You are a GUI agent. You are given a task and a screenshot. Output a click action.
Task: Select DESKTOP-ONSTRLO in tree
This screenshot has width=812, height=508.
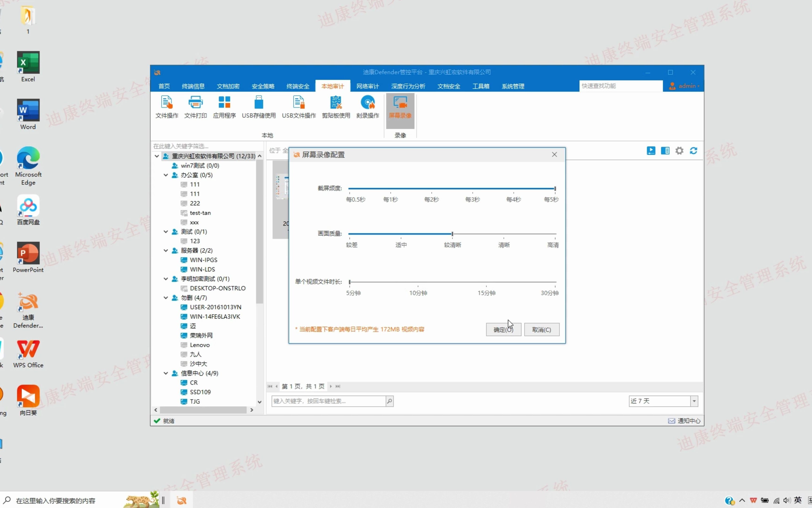pos(218,288)
